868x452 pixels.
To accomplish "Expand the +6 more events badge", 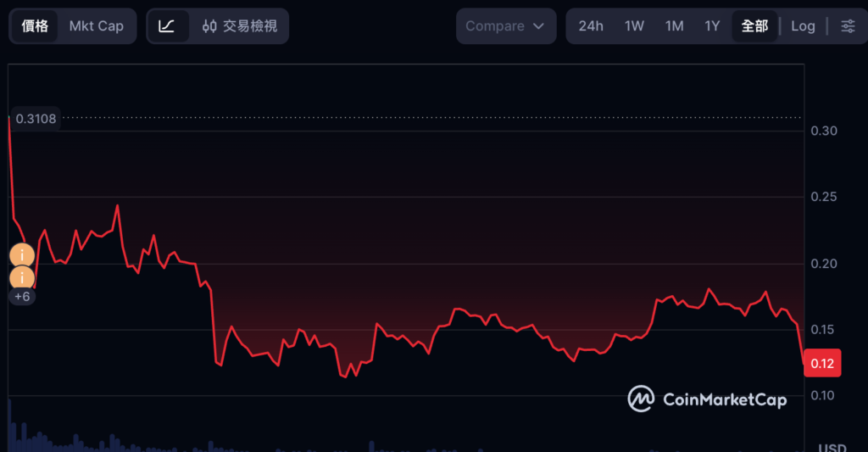I will pos(22,296).
